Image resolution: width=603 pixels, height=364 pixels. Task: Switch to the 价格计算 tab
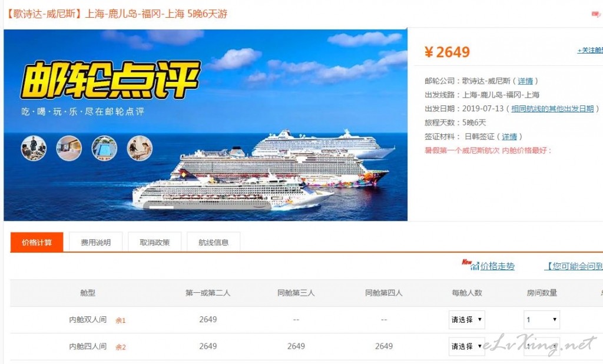click(37, 243)
